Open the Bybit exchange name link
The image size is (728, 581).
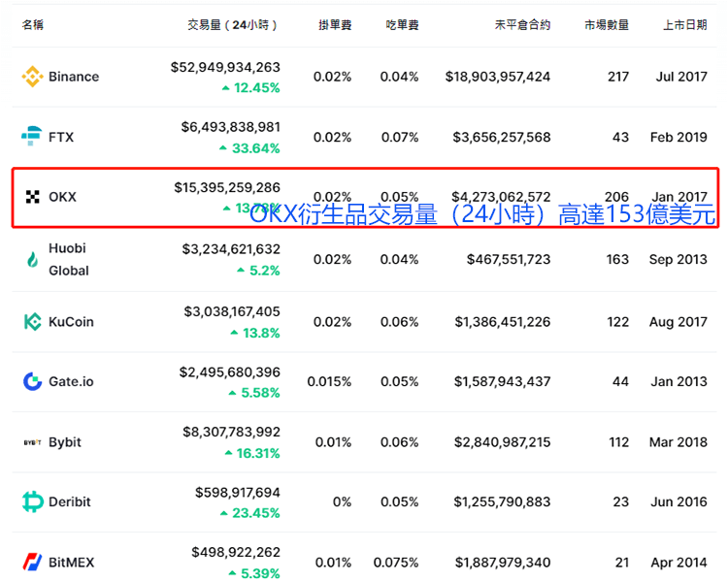click(65, 442)
